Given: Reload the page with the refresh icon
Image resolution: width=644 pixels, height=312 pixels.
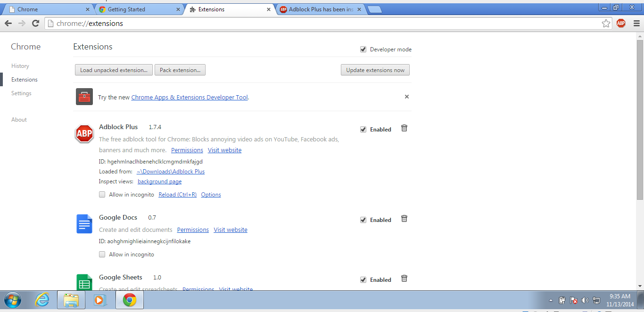Looking at the screenshot, I should (x=35, y=24).
